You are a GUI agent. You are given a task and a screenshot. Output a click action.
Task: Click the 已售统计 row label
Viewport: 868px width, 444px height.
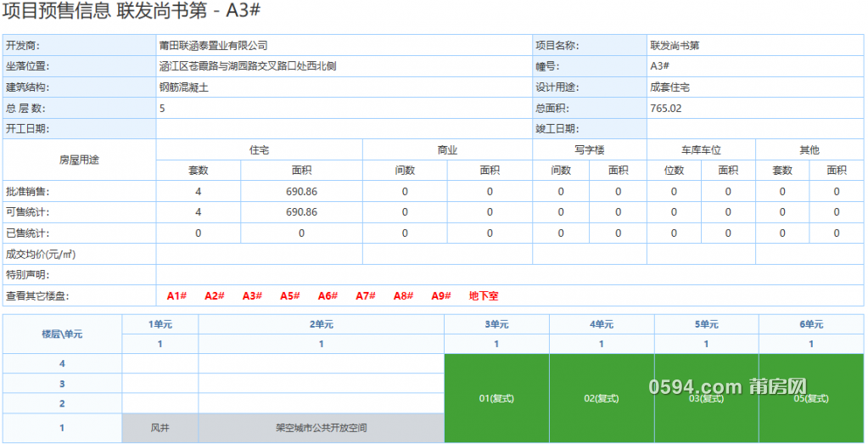28,233
